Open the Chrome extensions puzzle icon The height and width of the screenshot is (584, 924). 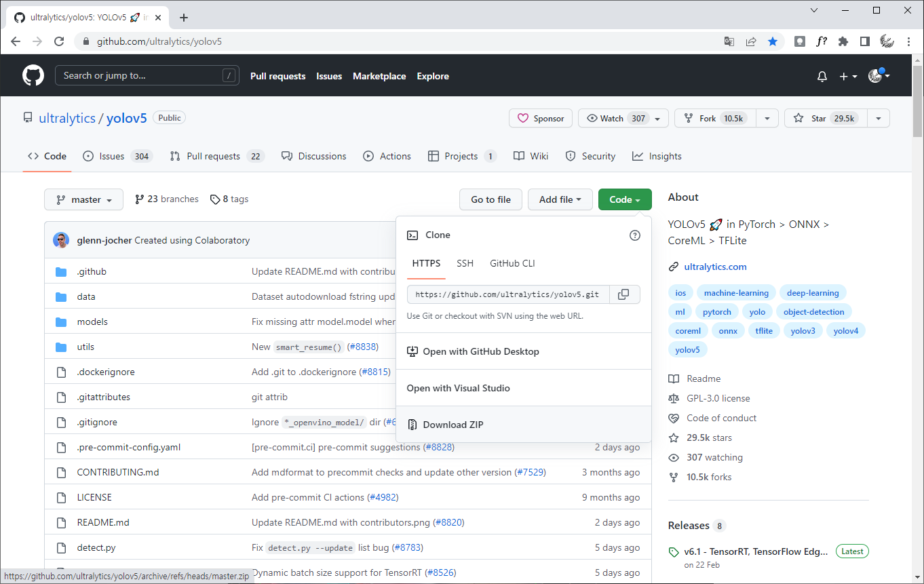(843, 41)
